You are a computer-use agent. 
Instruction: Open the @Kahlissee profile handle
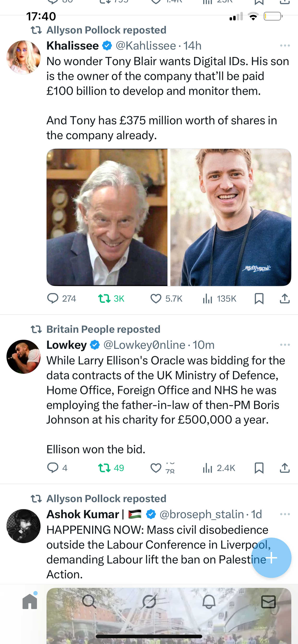[x=146, y=46]
